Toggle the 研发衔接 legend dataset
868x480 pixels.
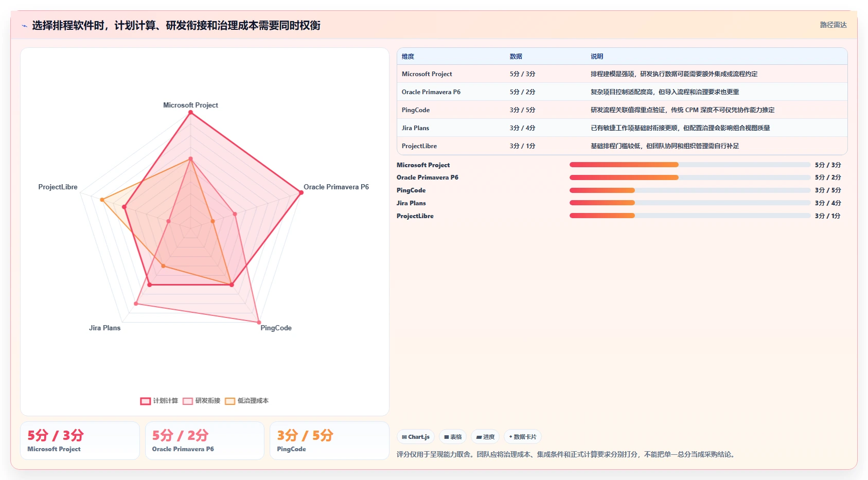[x=201, y=401]
